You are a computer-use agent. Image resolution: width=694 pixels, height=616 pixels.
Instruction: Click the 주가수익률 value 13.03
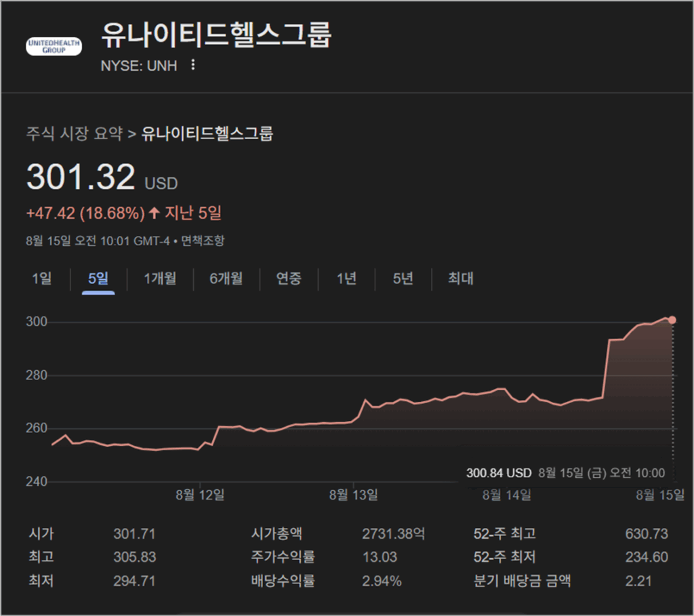tap(380, 556)
